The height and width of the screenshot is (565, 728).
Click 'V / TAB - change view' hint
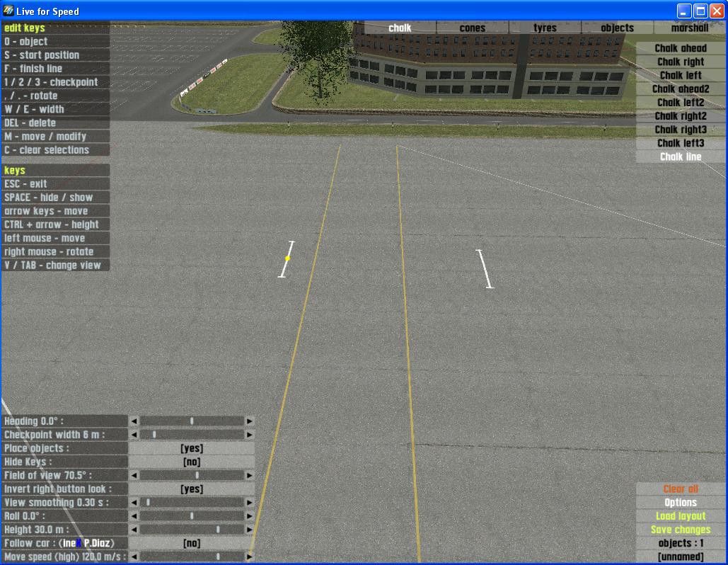click(x=56, y=266)
